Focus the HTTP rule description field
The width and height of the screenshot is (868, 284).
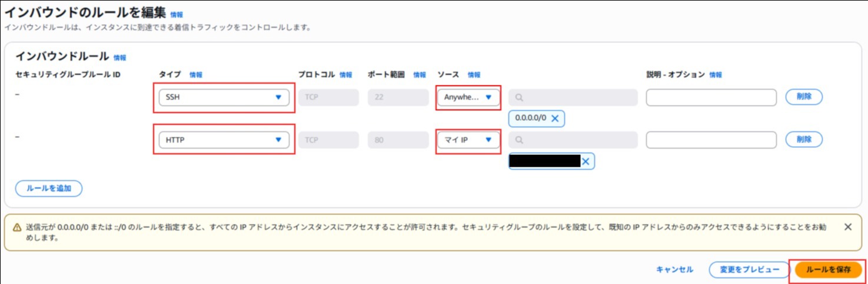coord(711,140)
